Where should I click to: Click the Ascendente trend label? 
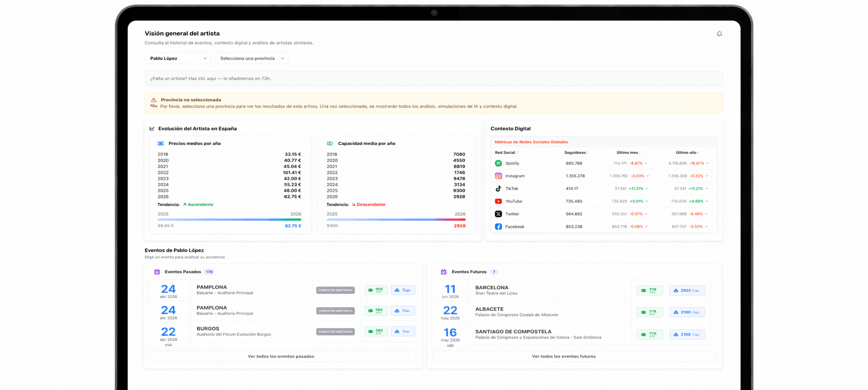point(198,205)
